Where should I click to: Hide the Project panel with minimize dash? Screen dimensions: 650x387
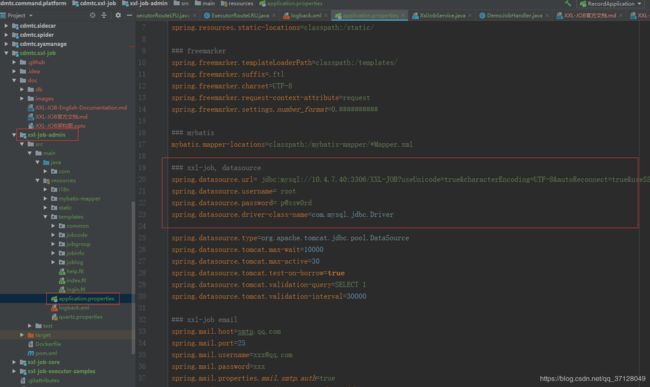pyautogui.click(x=129, y=15)
